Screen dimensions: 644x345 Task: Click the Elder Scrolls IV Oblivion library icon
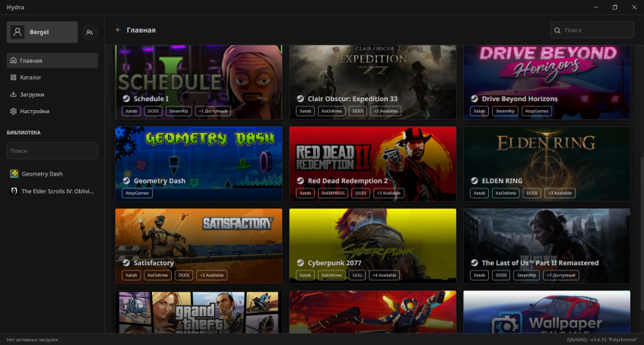coord(14,191)
